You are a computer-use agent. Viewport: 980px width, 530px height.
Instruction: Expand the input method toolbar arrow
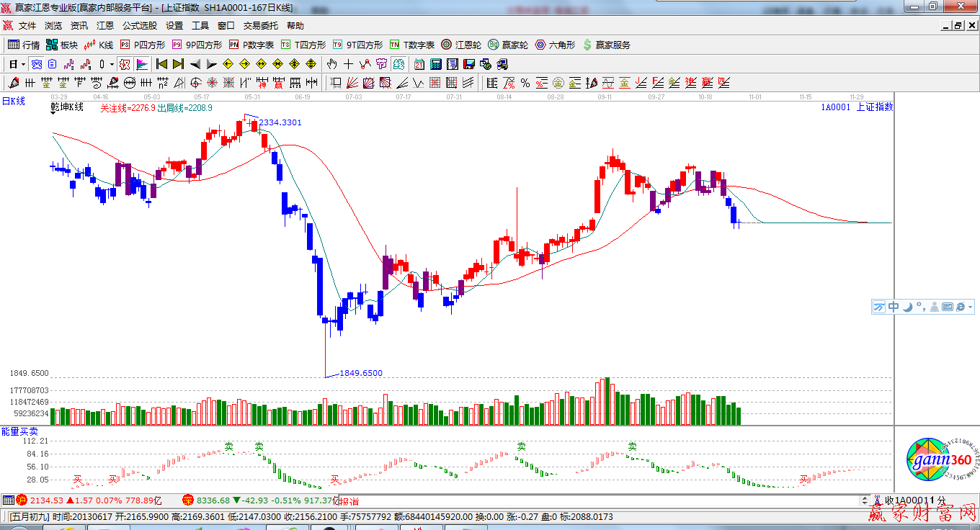[971, 307]
